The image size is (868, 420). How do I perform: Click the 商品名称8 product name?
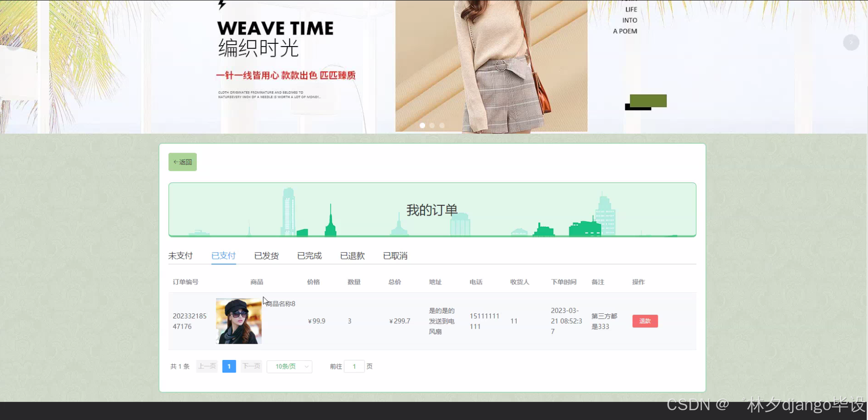click(282, 304)
